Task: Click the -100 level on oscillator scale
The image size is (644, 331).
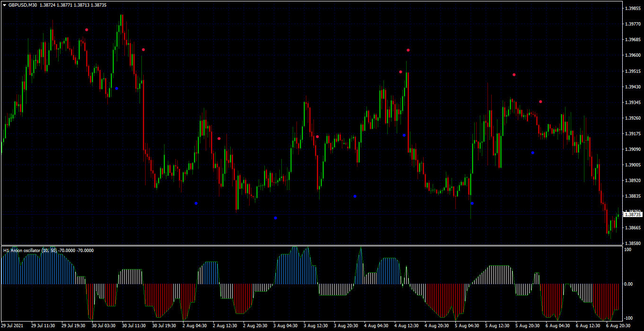Action: point(629,318)
